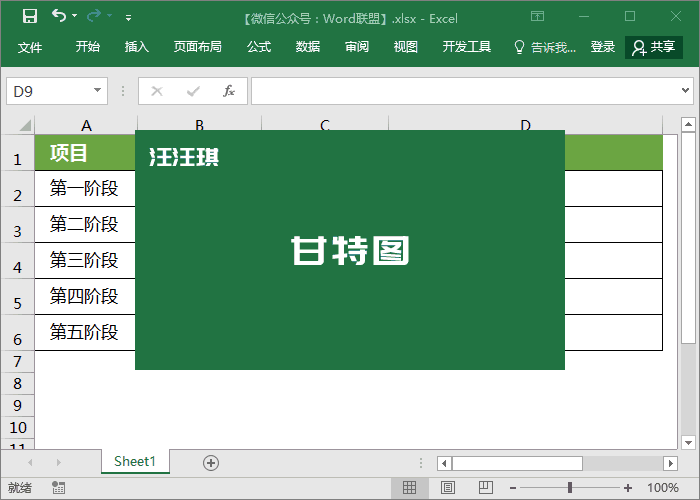Switch to Page Layout view icon
Screen dimensions: 700x500
click(x=448, y=488)
